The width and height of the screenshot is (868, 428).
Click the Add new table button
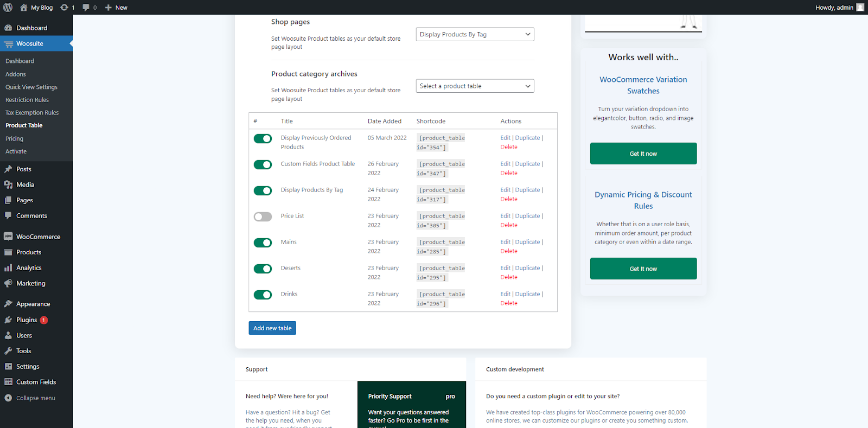[272, 328]
